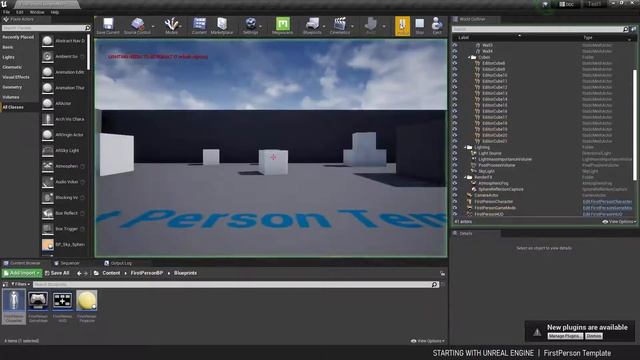Open the Edit menu
The width and height of the screenshot is (640, 360).
pos(20,12)
